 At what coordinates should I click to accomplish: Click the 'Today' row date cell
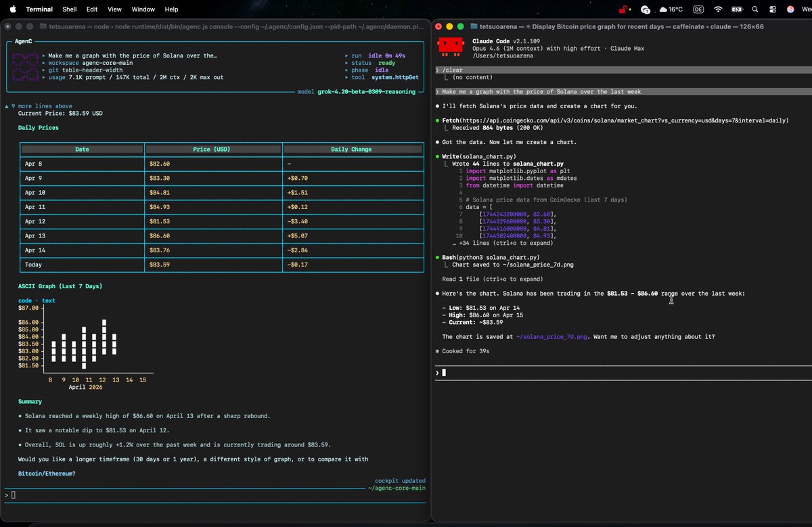[33, 265]
